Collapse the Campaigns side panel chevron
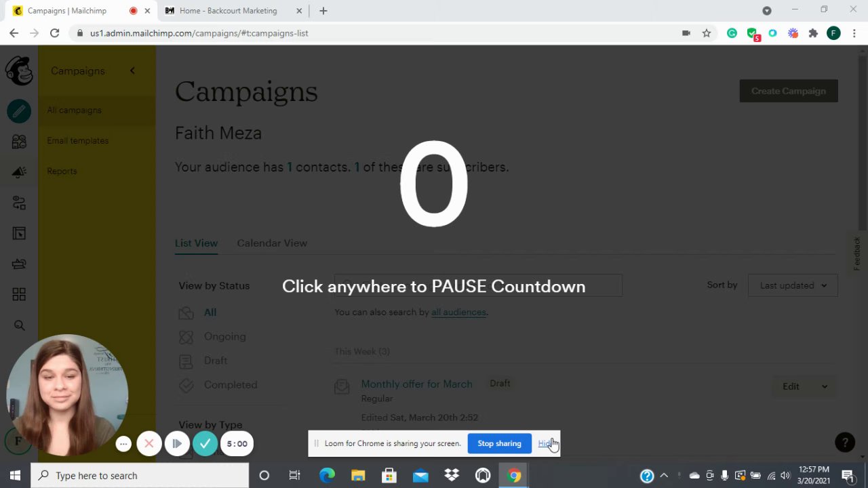The height and width of the screenshot is (488, 868). click(132, 70)
